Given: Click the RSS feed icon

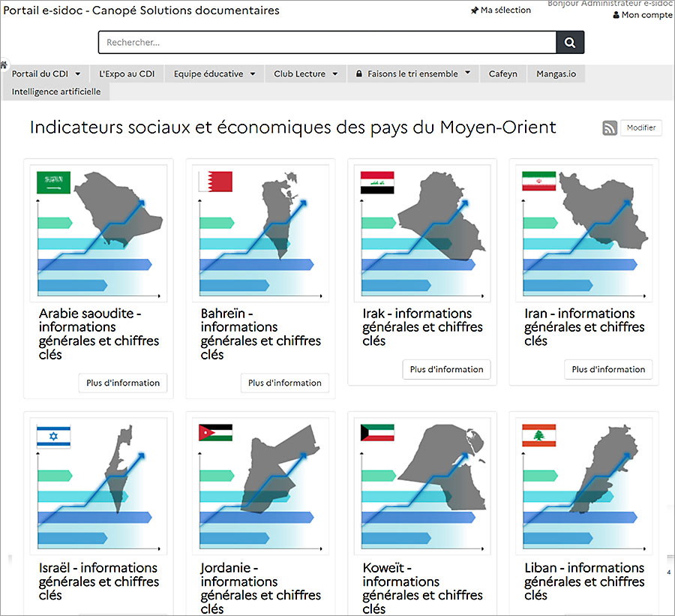Looking at the screenshot, I should 610,128.
